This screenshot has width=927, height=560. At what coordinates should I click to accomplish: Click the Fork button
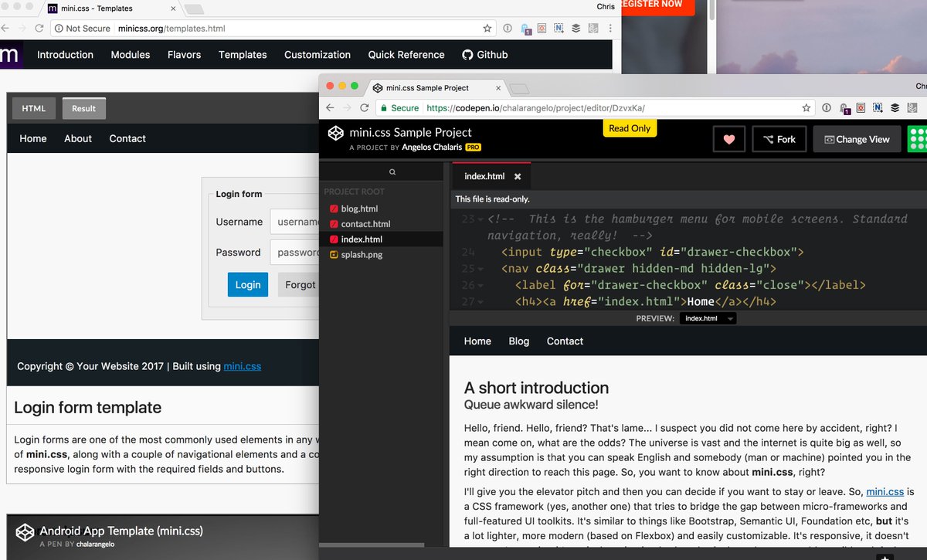[x=779, y=139]
